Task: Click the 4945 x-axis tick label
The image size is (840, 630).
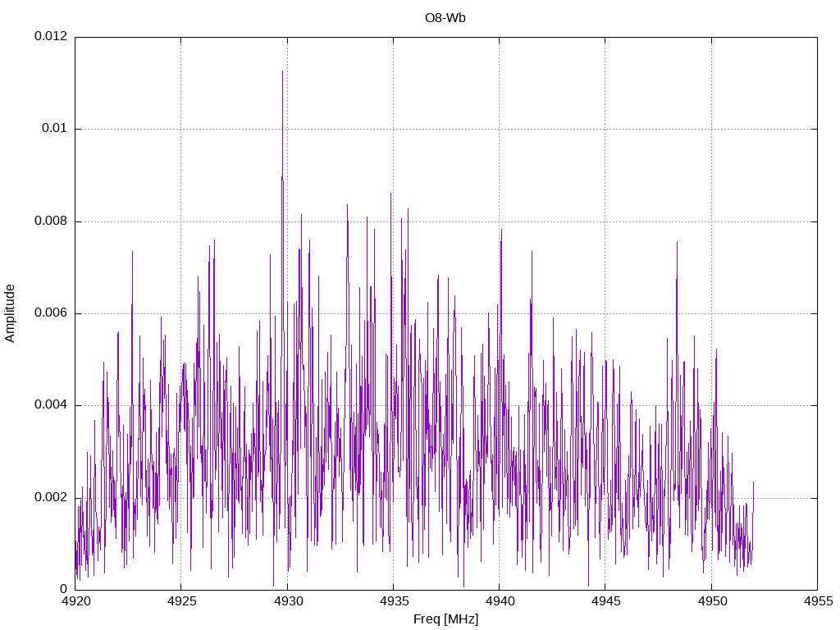Action: [606, 601]
